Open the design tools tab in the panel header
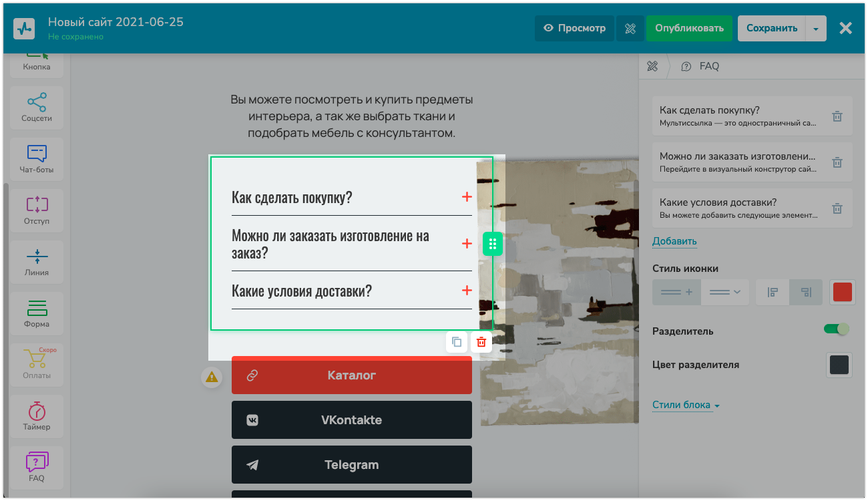868x501 pixels. click(652, 66)
